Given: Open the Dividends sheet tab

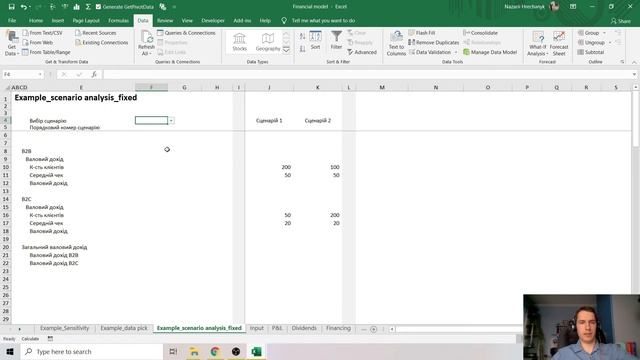Looking at the screenshot, I should (x=304, y=328).
